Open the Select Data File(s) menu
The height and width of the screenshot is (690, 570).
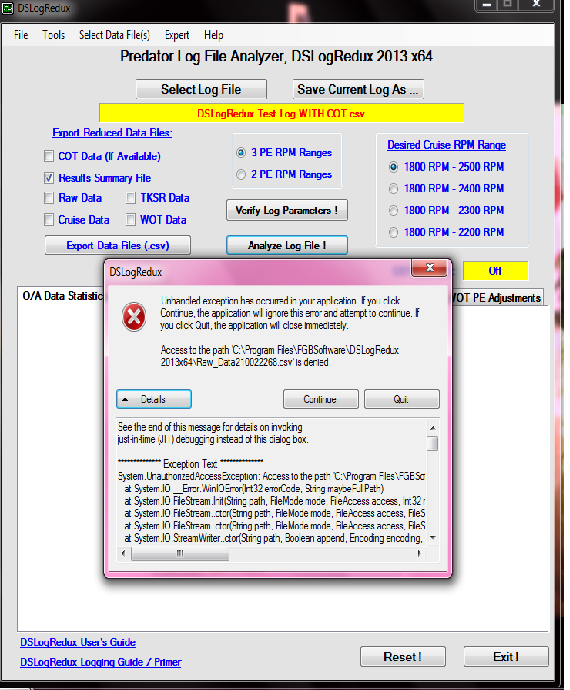[114, 35]
